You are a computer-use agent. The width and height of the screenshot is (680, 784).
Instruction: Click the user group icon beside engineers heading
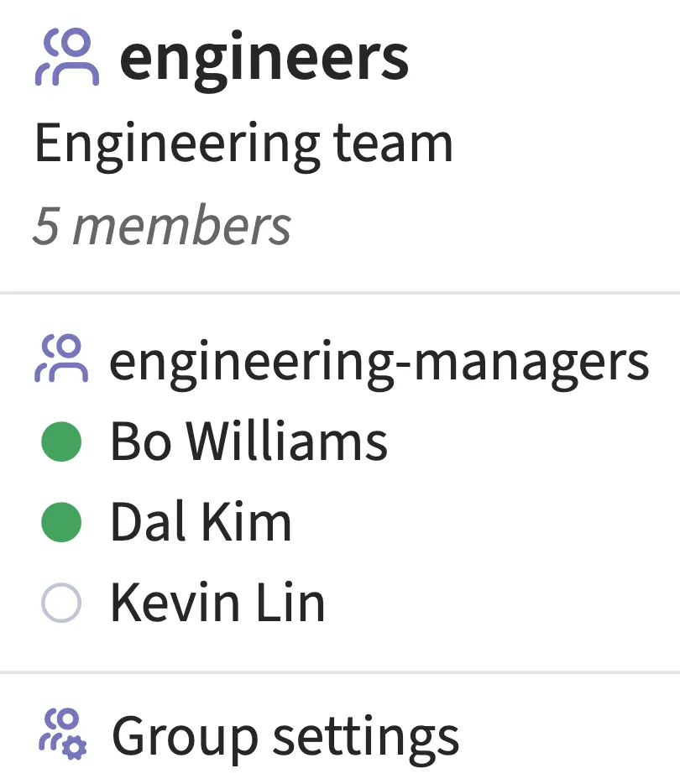click(x=67, y=57)
